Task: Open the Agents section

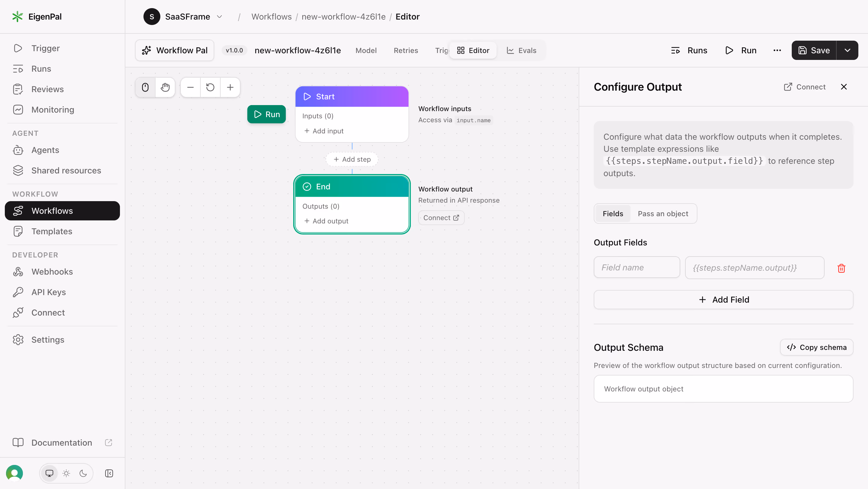Action: tap(62, 150)
